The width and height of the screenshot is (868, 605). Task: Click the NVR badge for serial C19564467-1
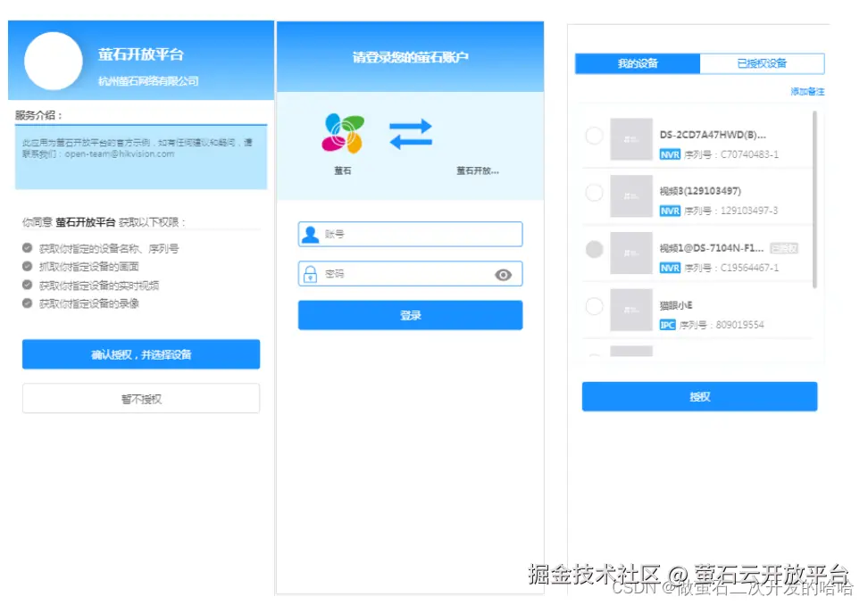pyautogui.click(x=670, y=269)
